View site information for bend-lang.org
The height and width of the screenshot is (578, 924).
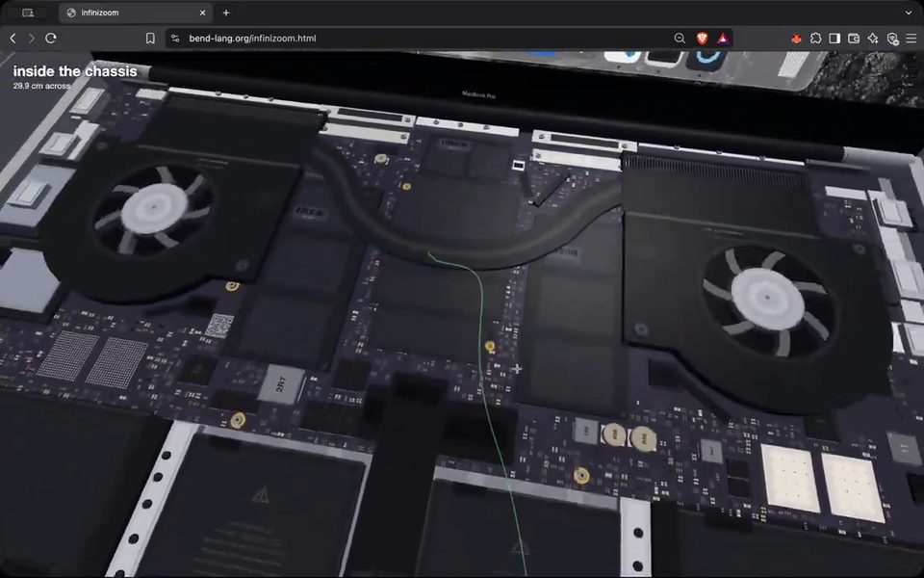click(x=175, y=39)
